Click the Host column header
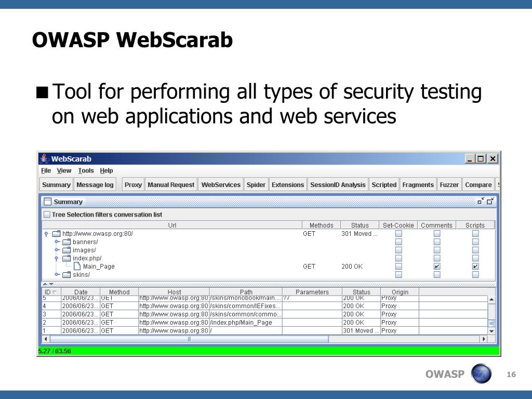Image resolution: width=532 pixels, height=399 pixels. coord(174,292)
